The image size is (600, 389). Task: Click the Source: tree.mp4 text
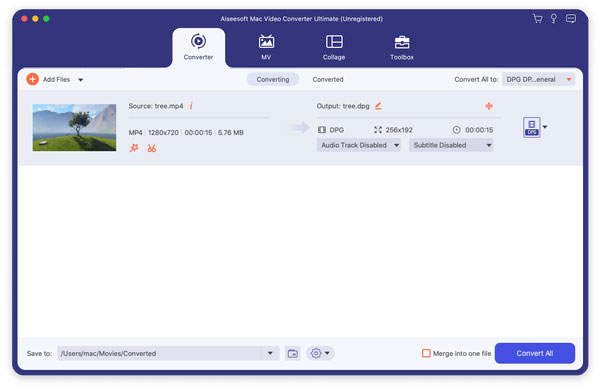[x=156, y=106]
